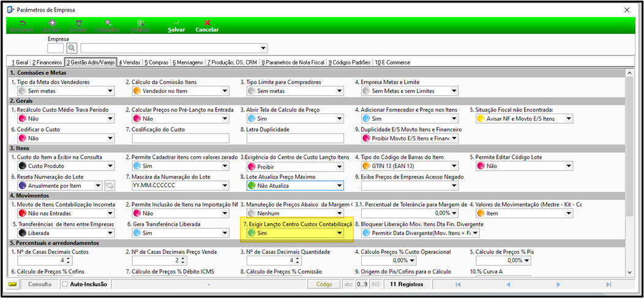Click the INS indicator in status bar
This screenshot has height=298, width=644.
click(x=375, y=285)
